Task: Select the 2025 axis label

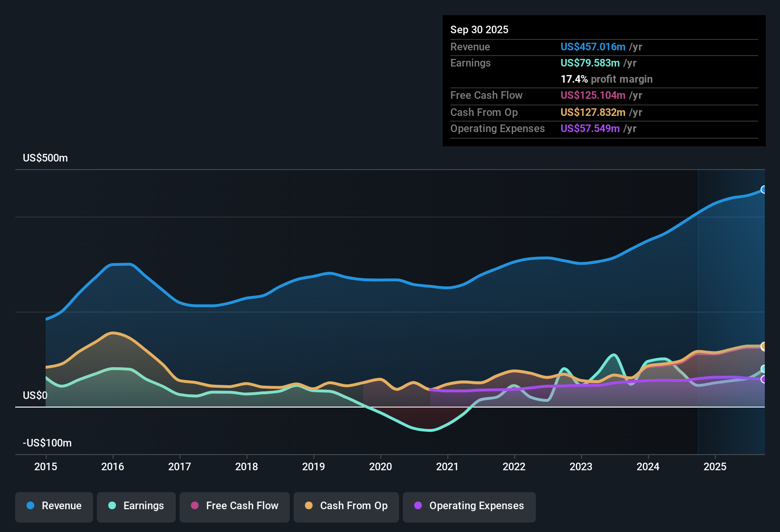Action: coord(715,467)
